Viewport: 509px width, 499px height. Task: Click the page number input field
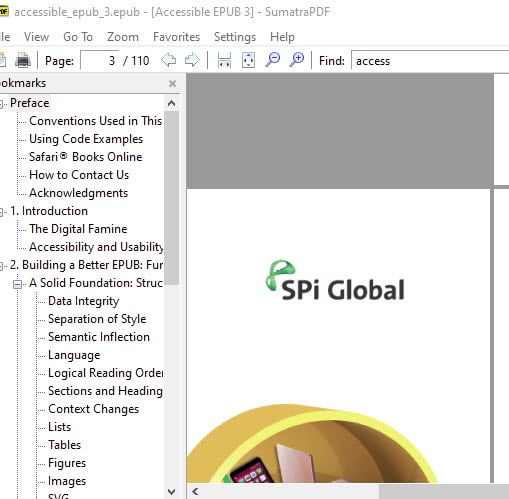99,61
